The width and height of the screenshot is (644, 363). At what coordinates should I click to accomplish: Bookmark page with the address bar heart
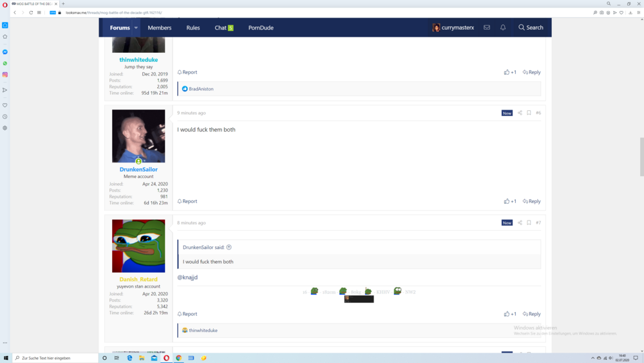point(621,13)
